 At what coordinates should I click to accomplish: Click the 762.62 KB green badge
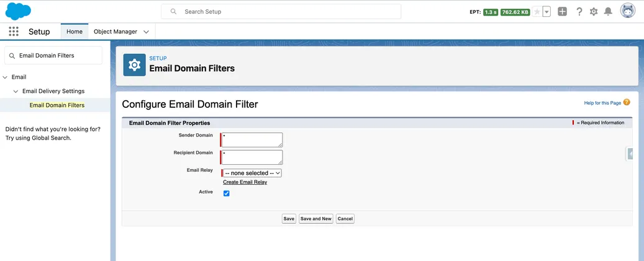pos(515,12)
